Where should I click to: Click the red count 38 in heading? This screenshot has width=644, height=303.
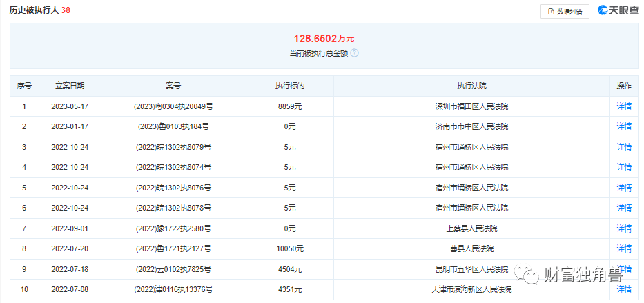66,10
